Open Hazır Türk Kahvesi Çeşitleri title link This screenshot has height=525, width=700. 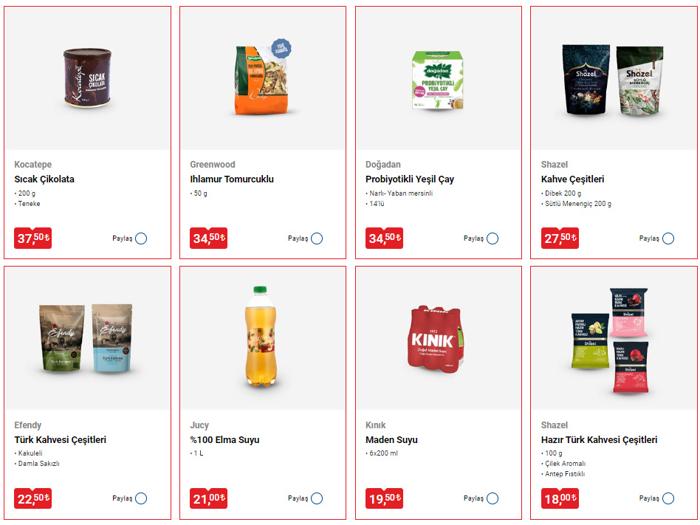point(599,440)
